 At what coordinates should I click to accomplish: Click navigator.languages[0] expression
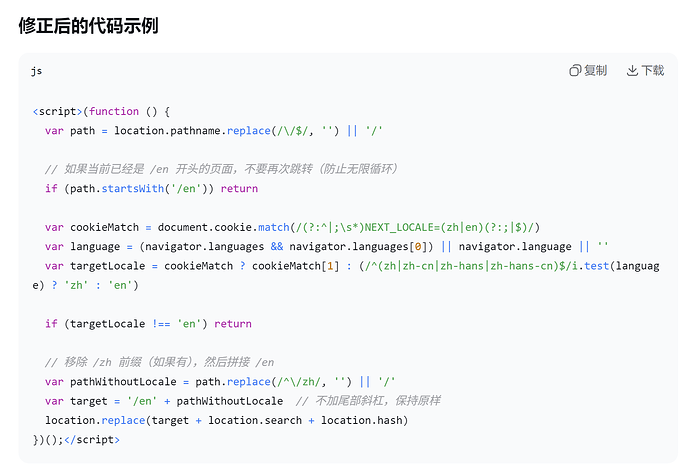click(358, 247)
